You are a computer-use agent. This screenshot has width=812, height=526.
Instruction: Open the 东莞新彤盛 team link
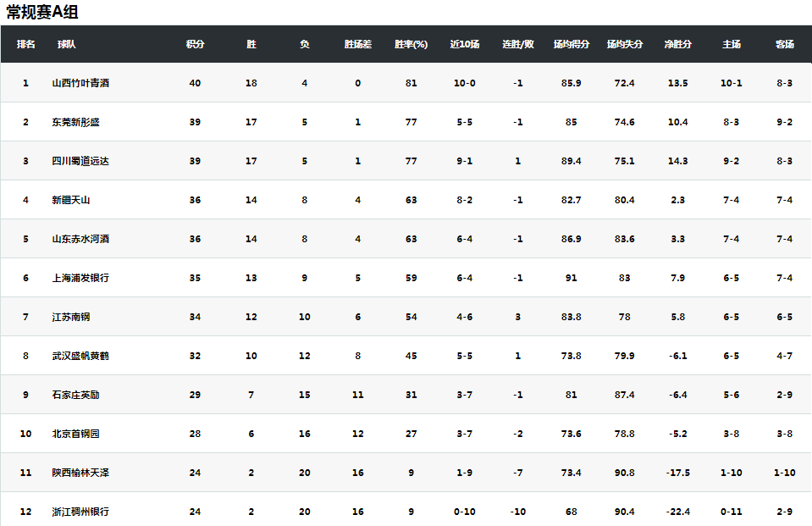75,122
